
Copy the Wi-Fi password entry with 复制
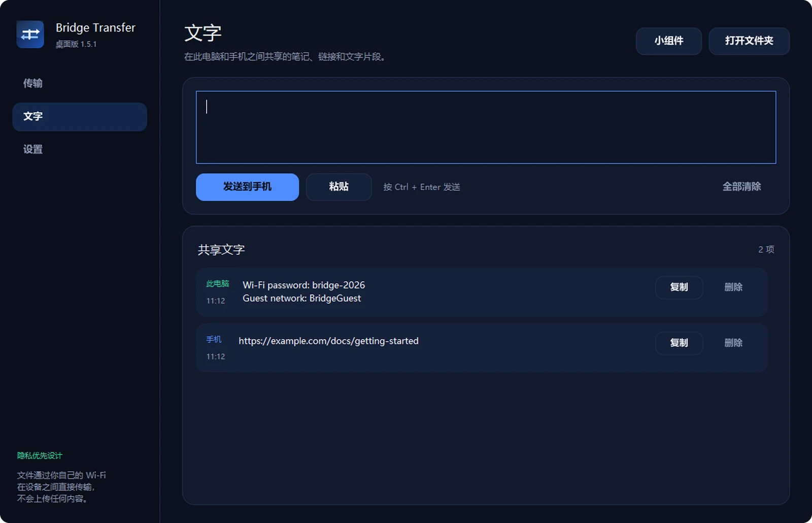[x=679, y=287]
